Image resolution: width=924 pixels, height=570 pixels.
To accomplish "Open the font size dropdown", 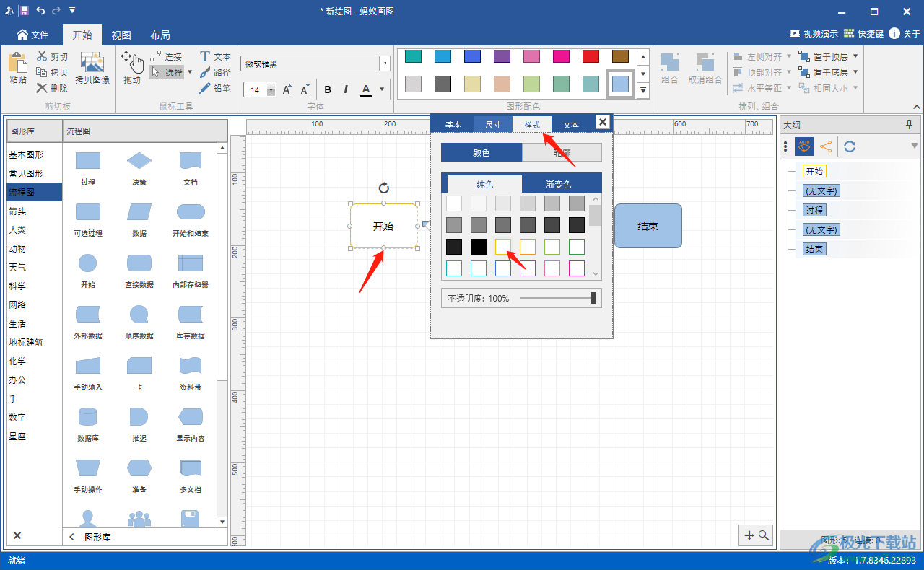I will coord(271,90).
